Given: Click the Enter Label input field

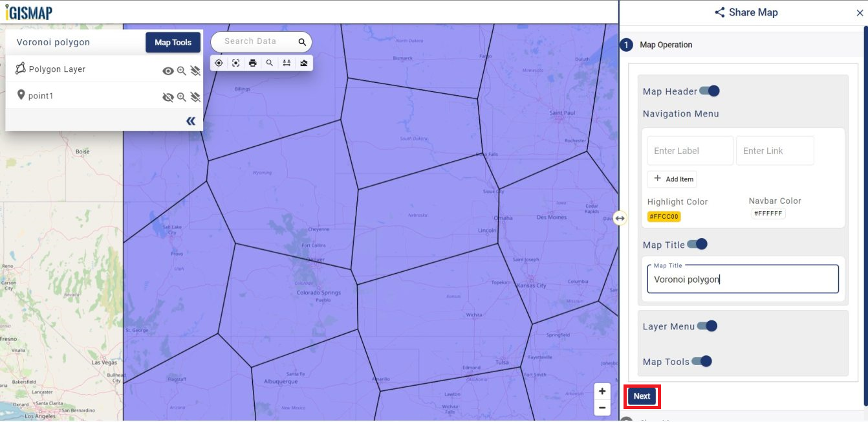Looking at the screenshot, I should (x=689, y=151).
